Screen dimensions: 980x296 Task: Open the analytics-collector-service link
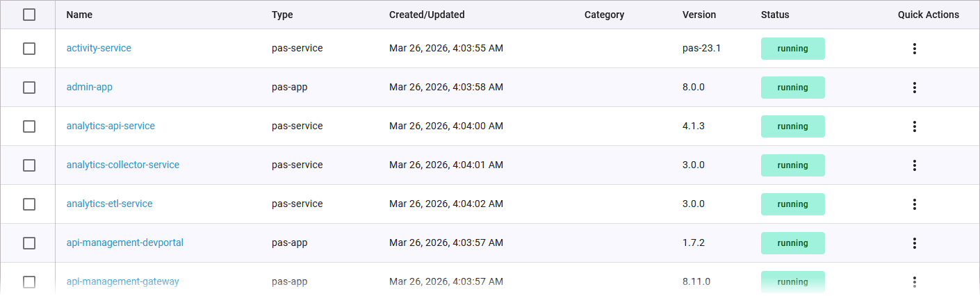[x=123, y=165]
